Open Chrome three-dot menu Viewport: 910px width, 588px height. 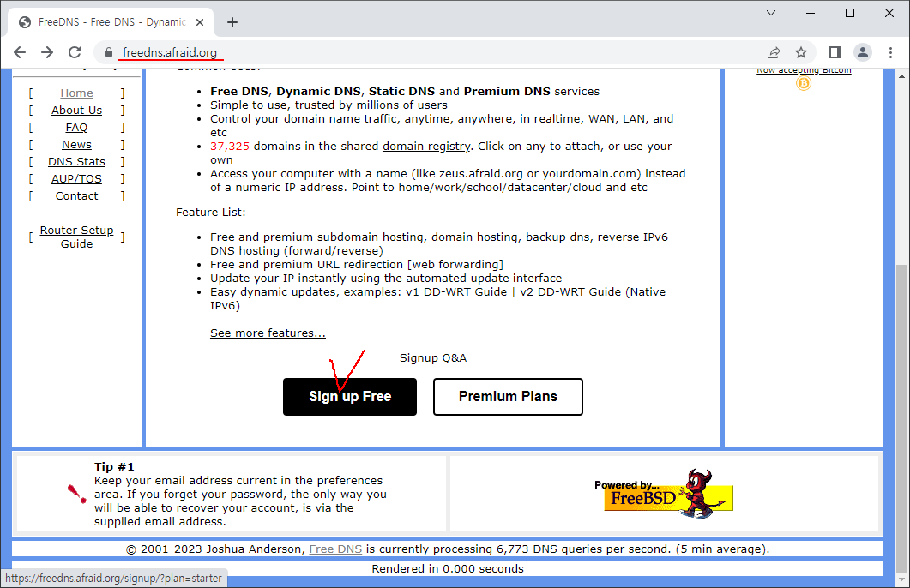[x=891, y=53]
